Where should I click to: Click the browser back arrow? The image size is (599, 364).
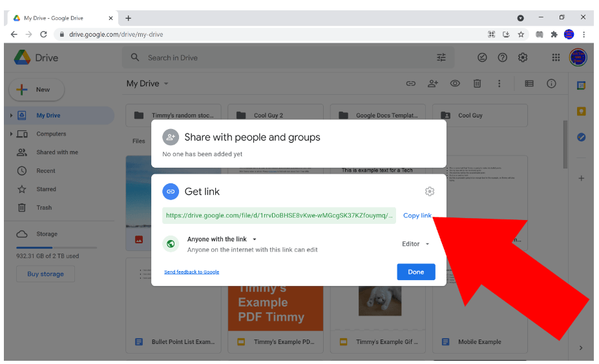[14, 34]
